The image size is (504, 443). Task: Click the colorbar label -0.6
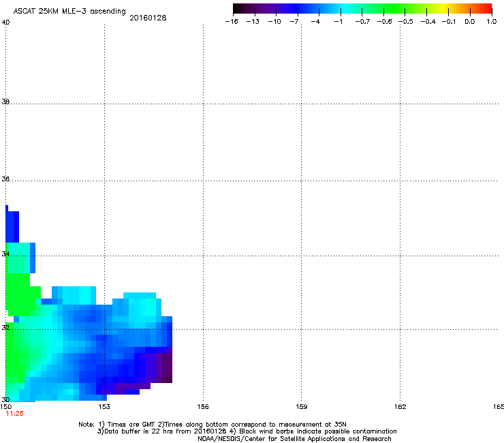(x=384, y=22)
